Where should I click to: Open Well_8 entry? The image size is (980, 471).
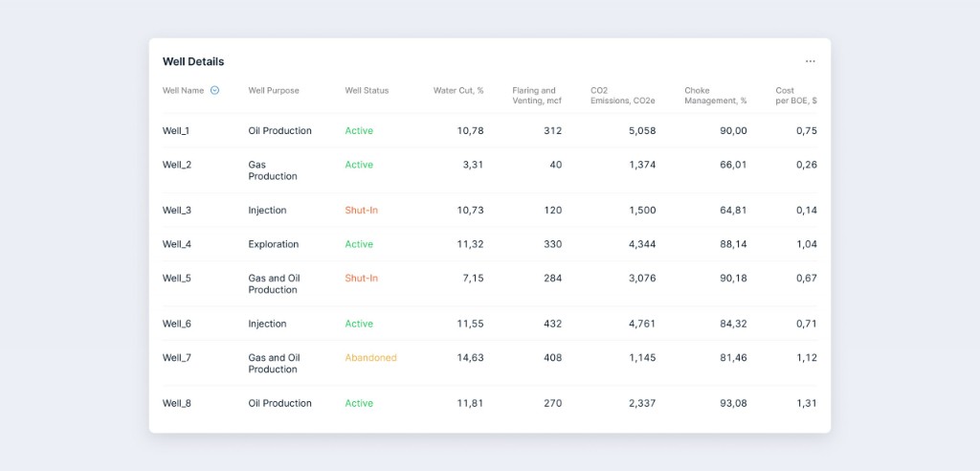(x=177, y=403)
